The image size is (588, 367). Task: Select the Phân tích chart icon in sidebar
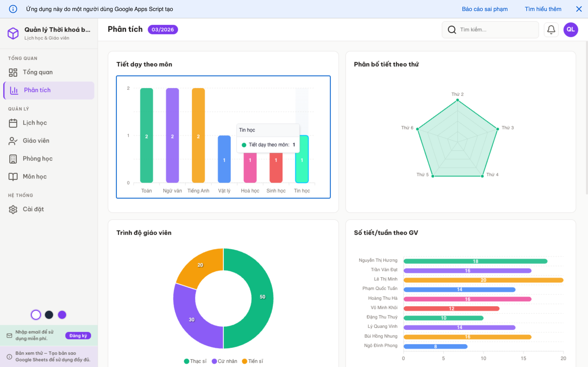(14, 90)
